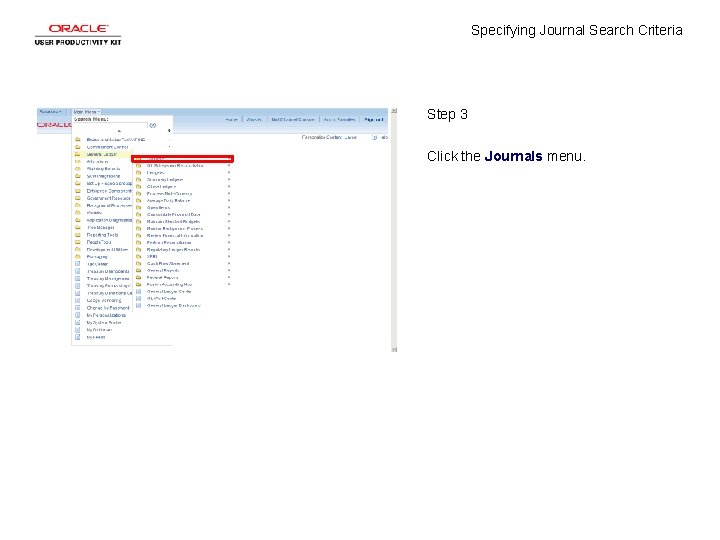This screenshot has height=540, width=720.
Task: Open the Favorites dropdown
Action: (x=51, y=112)
